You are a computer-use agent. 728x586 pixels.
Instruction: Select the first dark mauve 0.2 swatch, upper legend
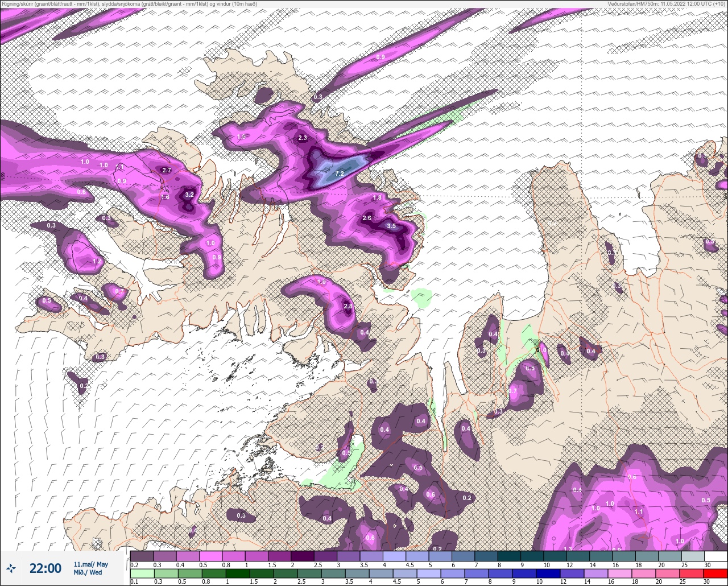[142, 556]
